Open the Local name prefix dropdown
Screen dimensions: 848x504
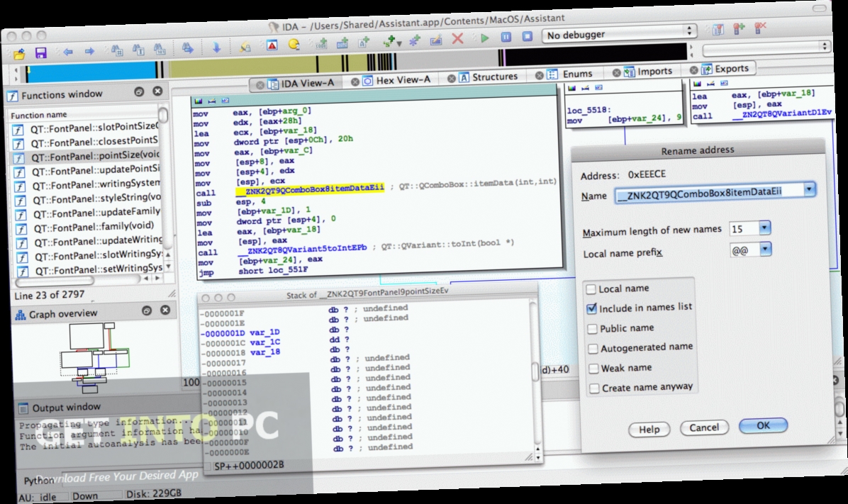coord(765,250)
